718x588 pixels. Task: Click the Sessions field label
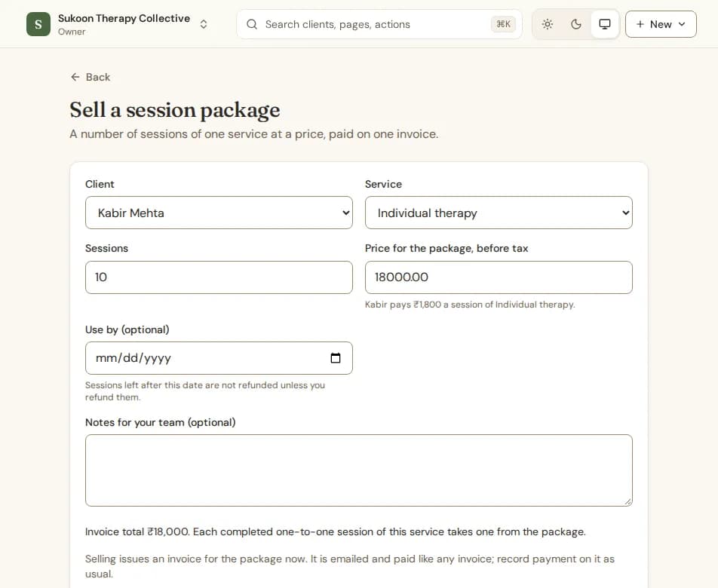106,249
